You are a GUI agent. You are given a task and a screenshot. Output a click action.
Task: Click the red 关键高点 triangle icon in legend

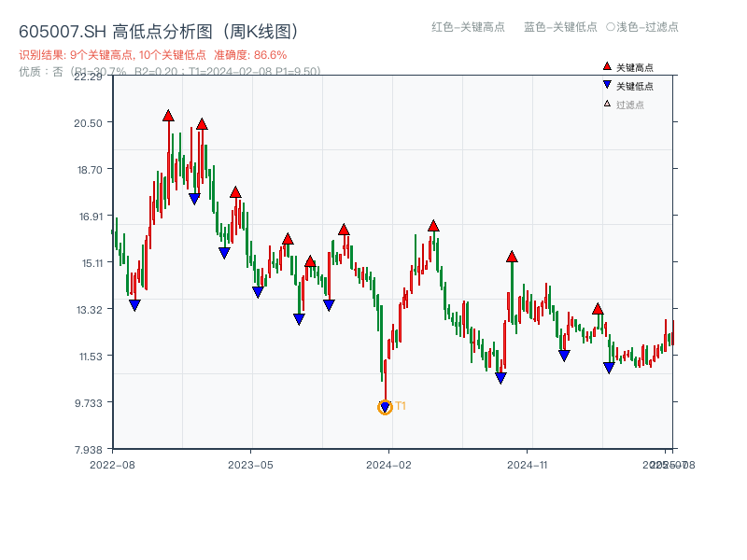pyautogui.click(x=605, y=65)
